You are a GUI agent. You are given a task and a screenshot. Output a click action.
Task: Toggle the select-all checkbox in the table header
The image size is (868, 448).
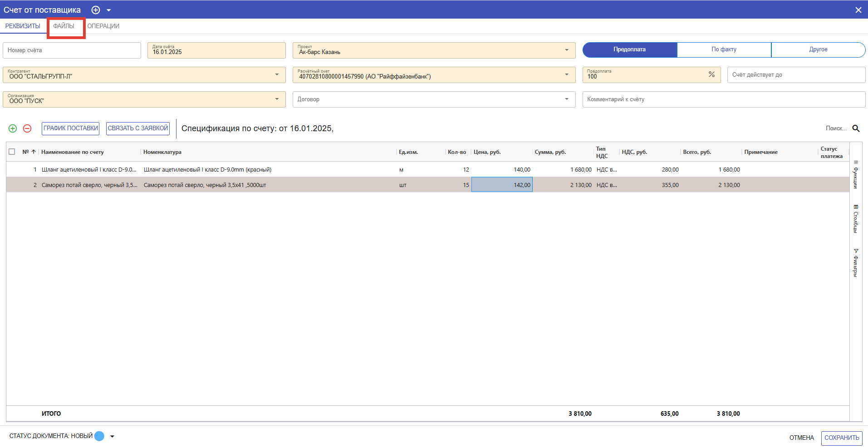coord(12,152)
